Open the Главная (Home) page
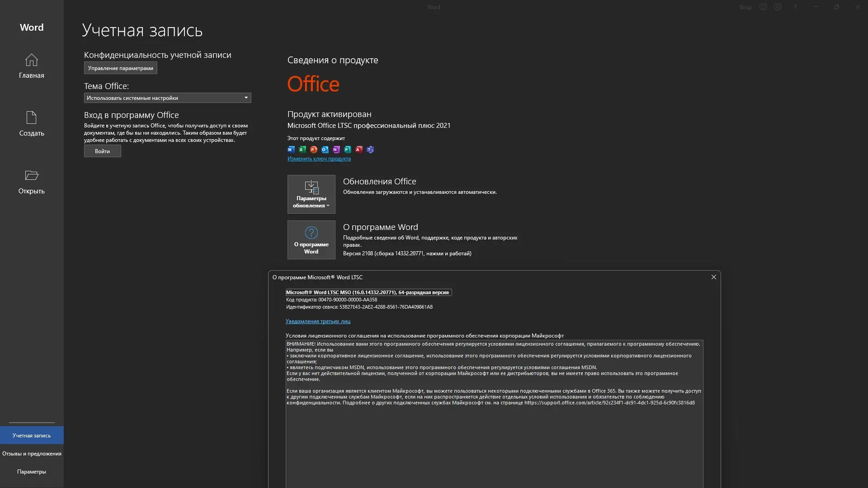The height and width of the screenshot is (488, 868). click(32, 66)
